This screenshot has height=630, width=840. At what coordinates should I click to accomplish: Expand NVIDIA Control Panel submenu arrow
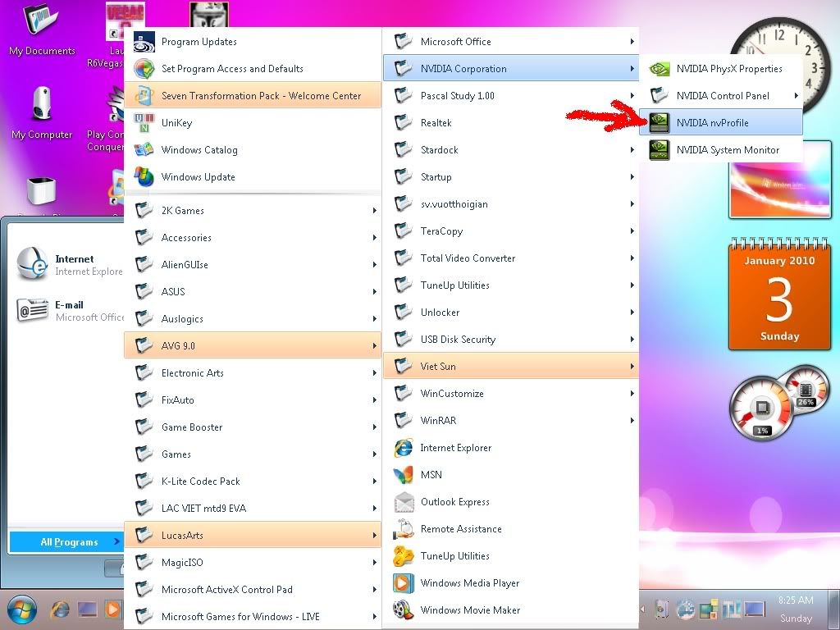pos(796,96)
